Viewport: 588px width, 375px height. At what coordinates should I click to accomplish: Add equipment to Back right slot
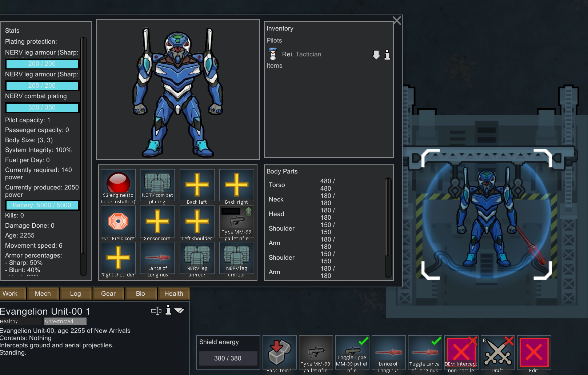pos(237,187)
